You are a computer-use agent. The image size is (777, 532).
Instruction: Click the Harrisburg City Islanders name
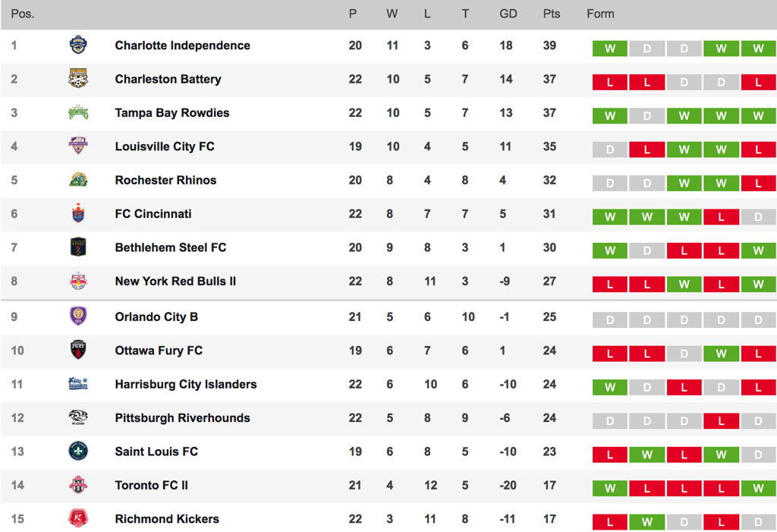tap(186, 384)
